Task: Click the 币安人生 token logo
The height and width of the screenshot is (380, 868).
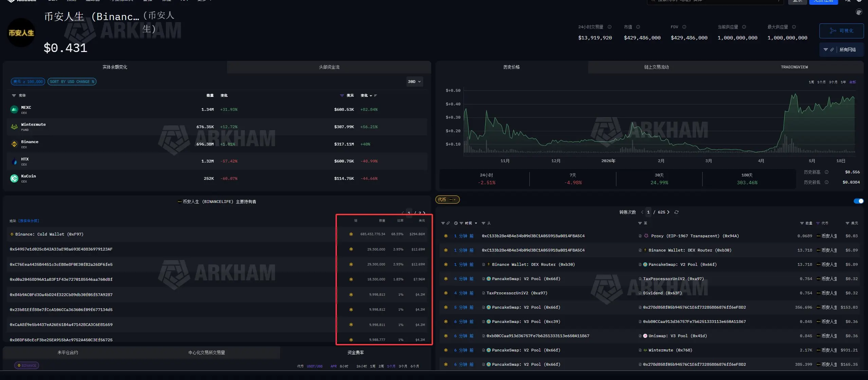Action: click(21, 33)
